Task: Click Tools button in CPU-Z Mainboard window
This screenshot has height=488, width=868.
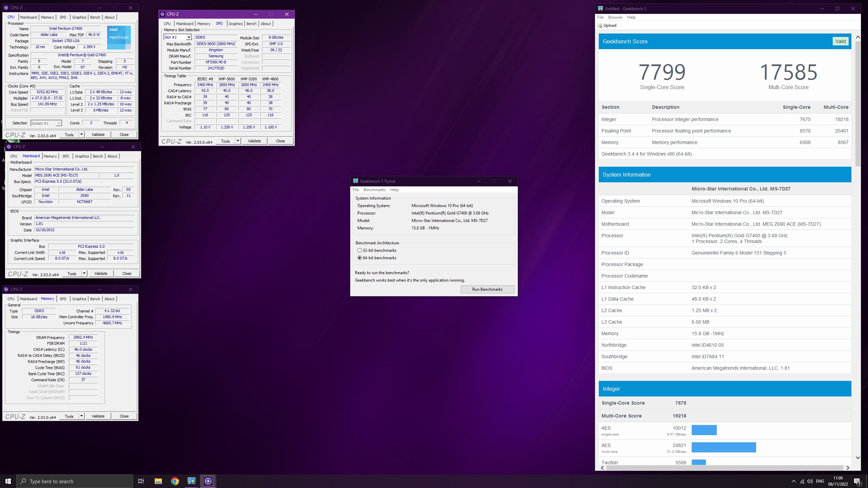Action: tap(72, 273)
